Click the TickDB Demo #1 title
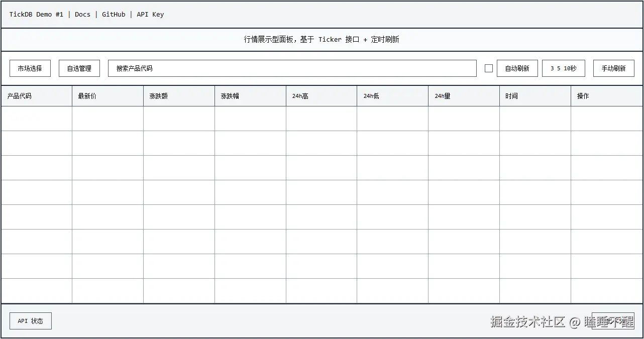This screenshot has height=339, width=644. pos(36,14)
